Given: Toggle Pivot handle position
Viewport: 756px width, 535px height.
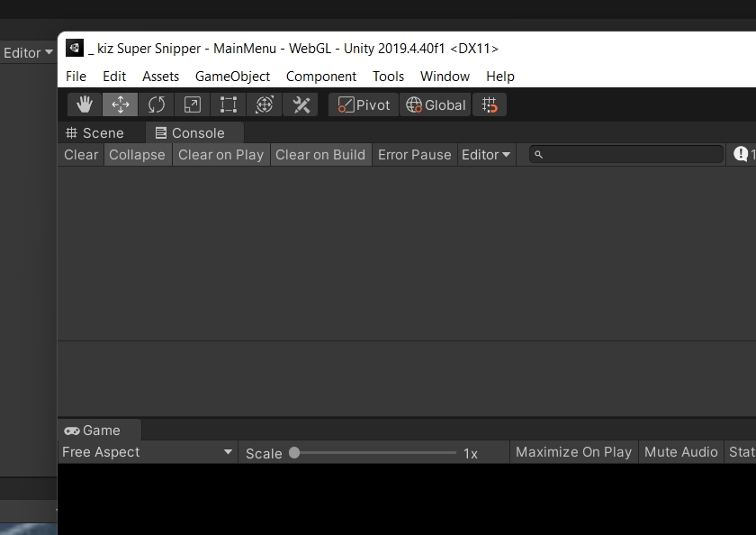Looking at the screenshot, I should 364,105.
